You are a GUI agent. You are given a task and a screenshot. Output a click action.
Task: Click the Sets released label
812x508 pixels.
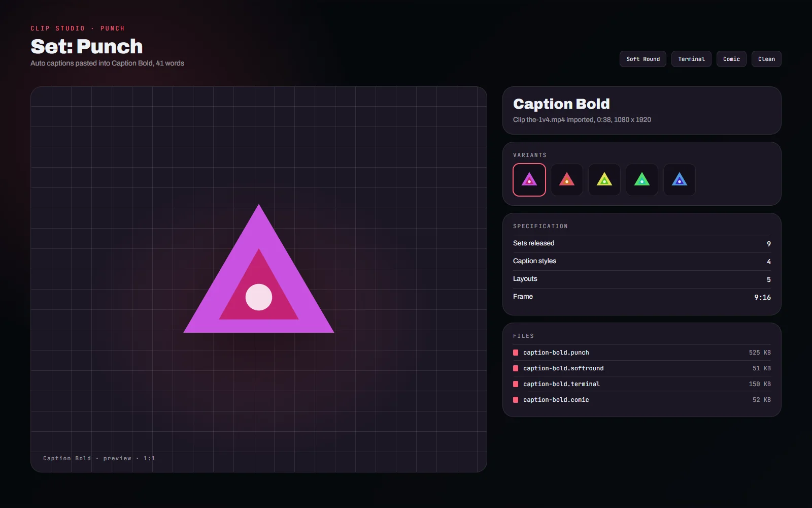[533, 243]
